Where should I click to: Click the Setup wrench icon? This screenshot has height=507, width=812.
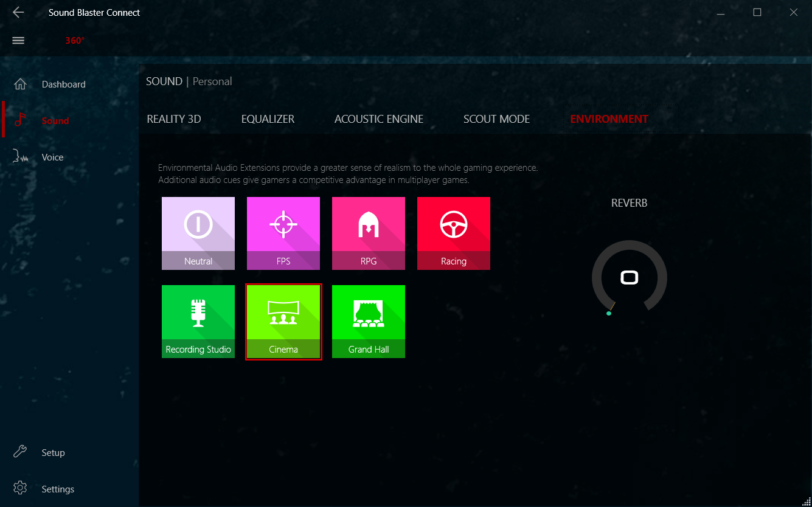(x=20, y=452)
